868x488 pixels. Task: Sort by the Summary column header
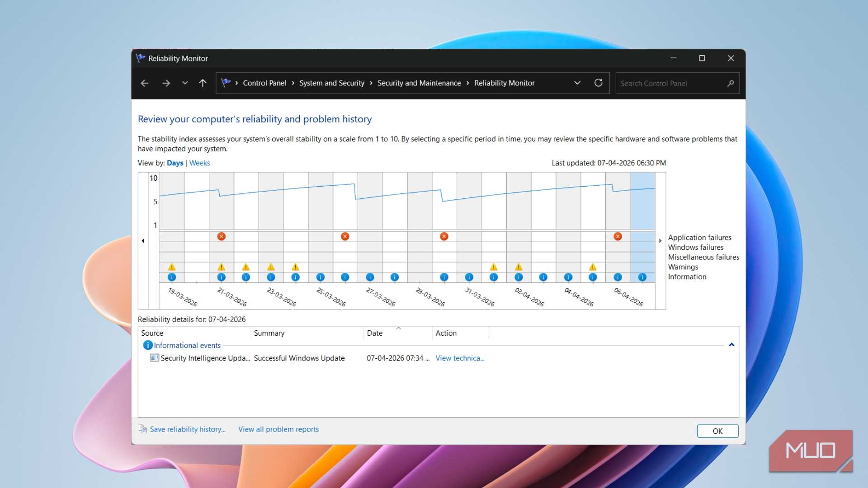pos(307,333)
